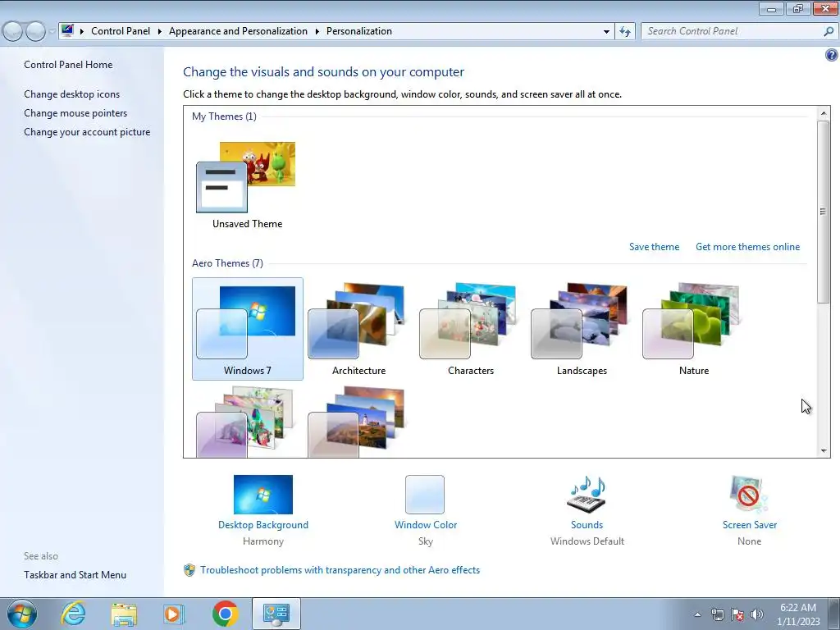Viewport: 840px width, 630px height.
Task: Click the Screen Saver text link
Action: (x=750, y=525)
